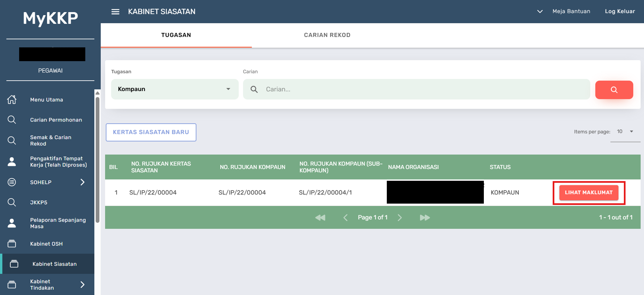The width and height of the screenshot is (644, 295).
Task: Select Semak & Carian Rekod menu item
Action: coord(51,140)
